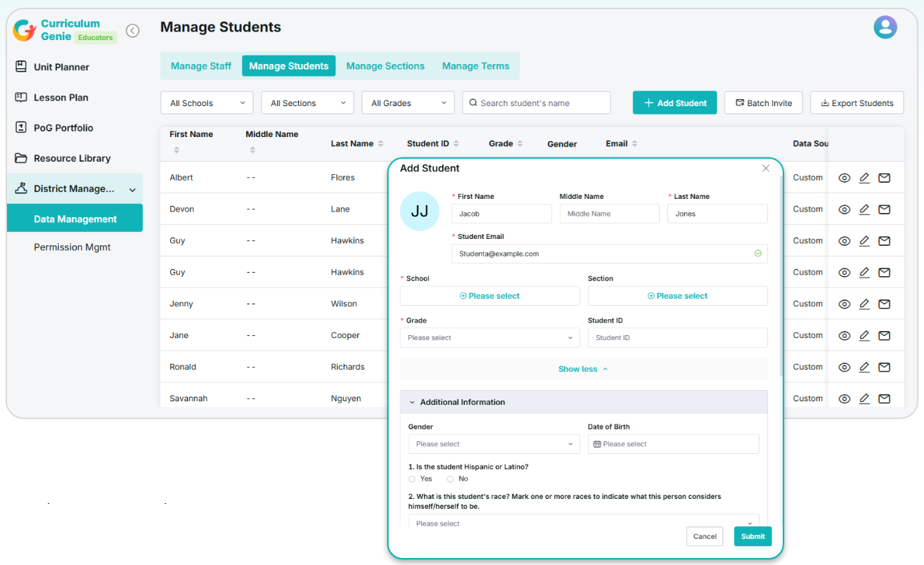Edit Jenny Wilson with the pencil icon
Image resolution: width=924 pixels, height=565 pixels.
pos(864,304)
